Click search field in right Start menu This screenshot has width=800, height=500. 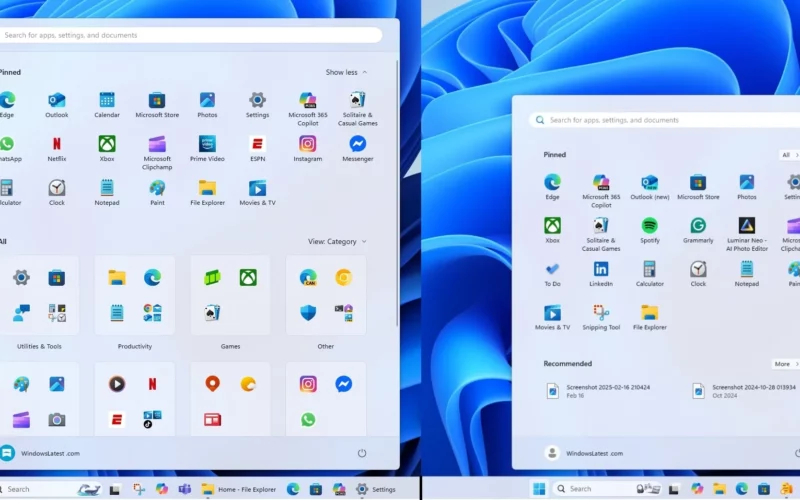tap(664, 120)
